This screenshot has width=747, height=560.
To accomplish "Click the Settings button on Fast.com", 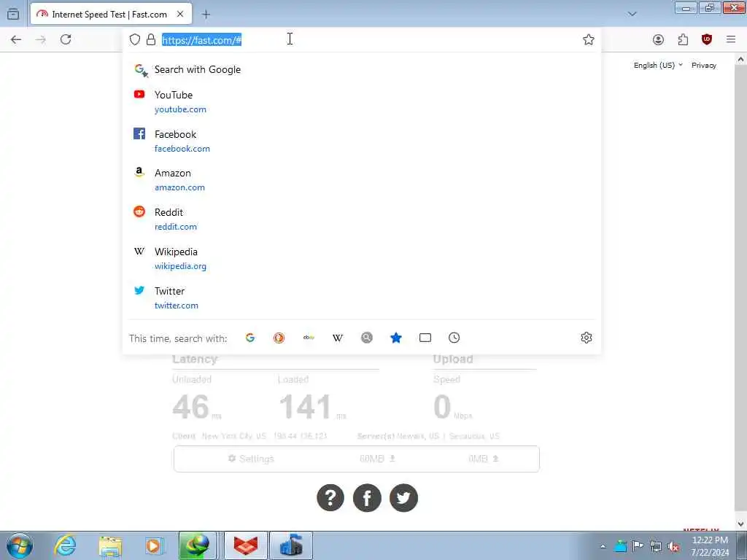I will 251,459.
